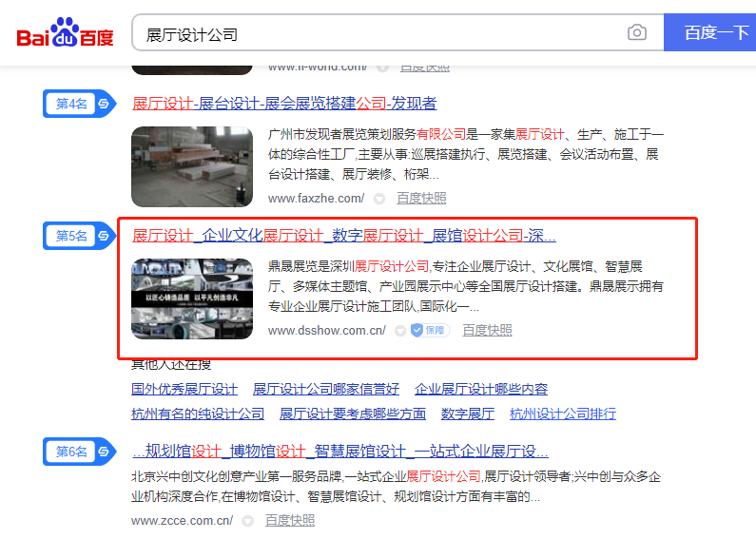The image size is (756, 539).
Task: Expand arrow beside www.dsshow.com.cn
Action: [x=400, y=331]
